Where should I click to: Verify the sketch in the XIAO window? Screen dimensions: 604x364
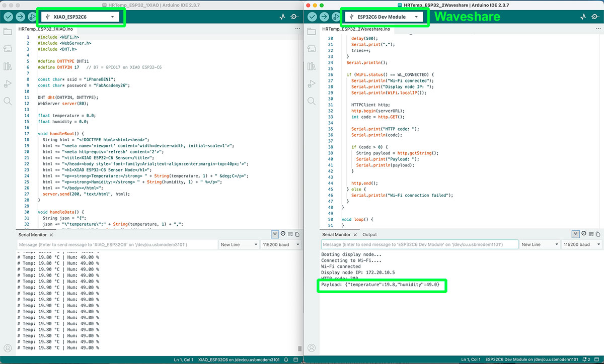coord(8,17)
